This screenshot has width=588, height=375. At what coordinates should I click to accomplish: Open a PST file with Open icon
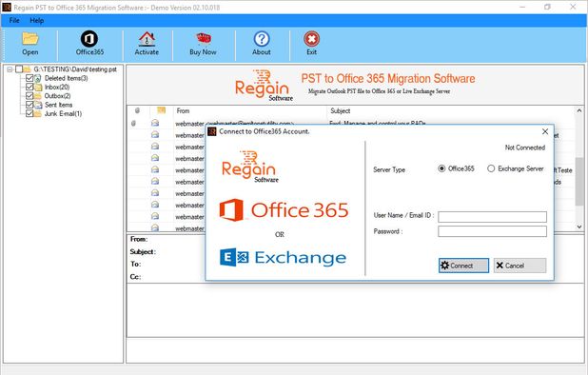[x=30, y=39]
